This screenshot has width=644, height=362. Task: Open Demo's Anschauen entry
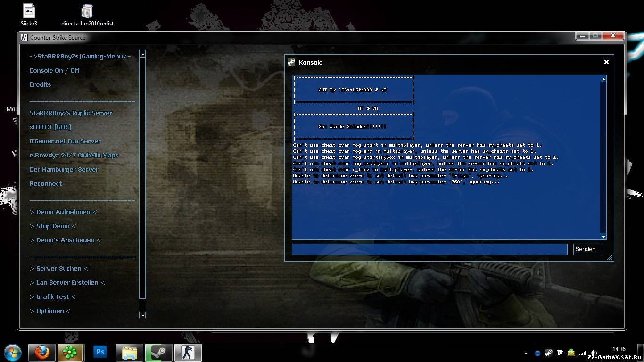coord(66,240)
